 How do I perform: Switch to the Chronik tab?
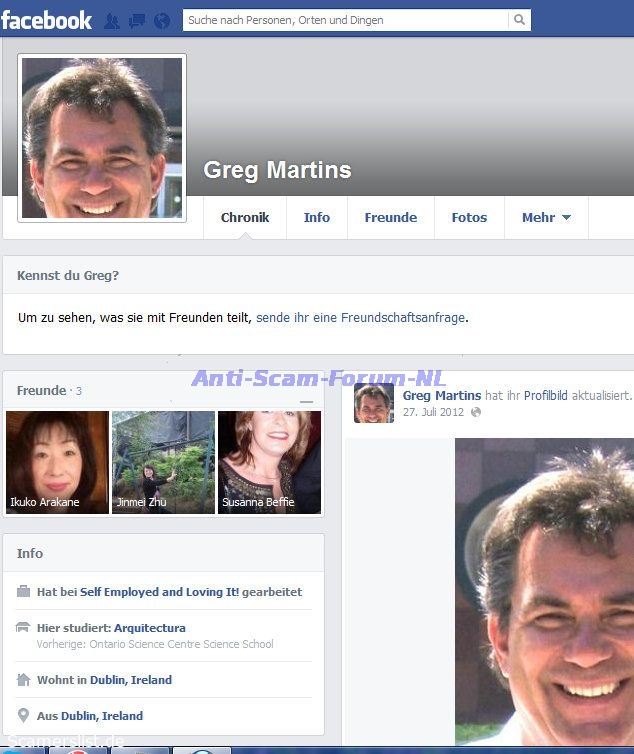tap(245, 217)
